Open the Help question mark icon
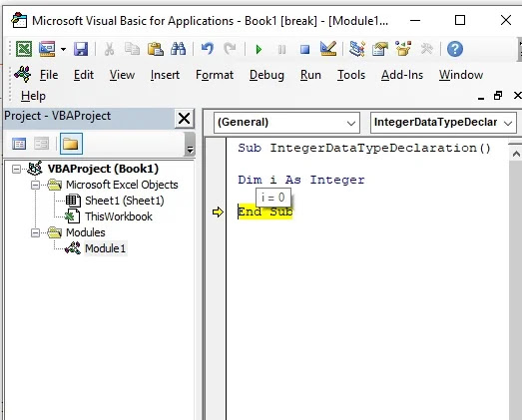 pyautogui.click(x=455, y=49)
